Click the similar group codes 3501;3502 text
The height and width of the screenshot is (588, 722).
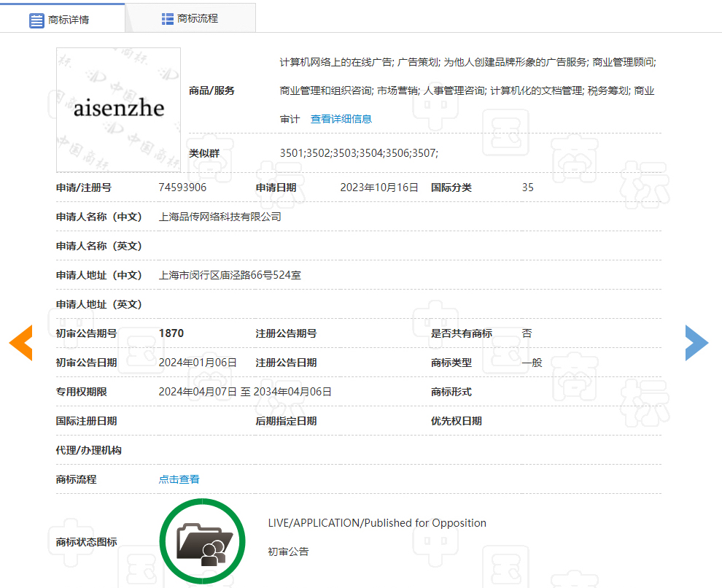tap(359, 153)
